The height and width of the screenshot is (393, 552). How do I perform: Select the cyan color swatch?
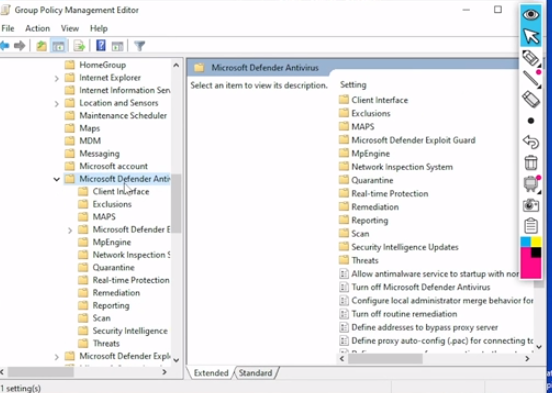526,242
